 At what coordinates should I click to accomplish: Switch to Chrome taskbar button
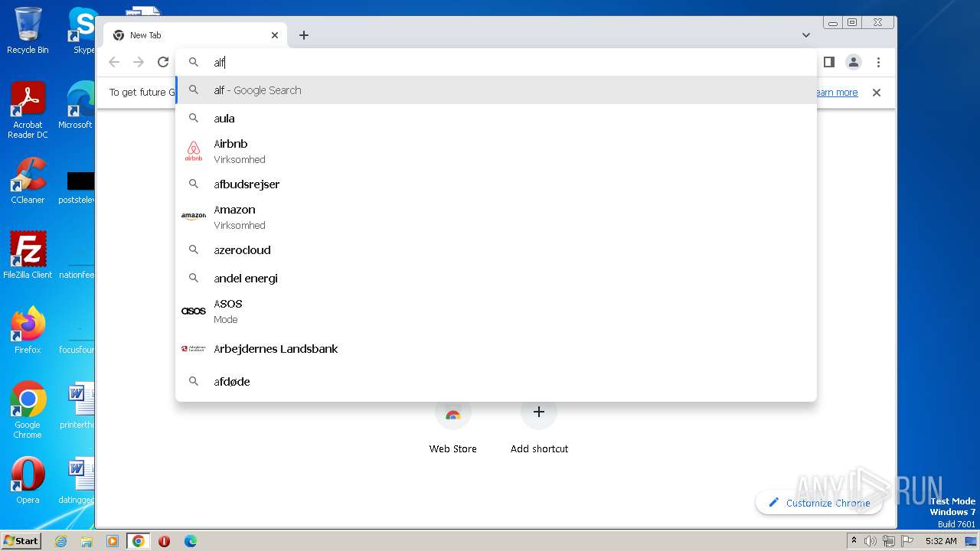pos(138,541)
